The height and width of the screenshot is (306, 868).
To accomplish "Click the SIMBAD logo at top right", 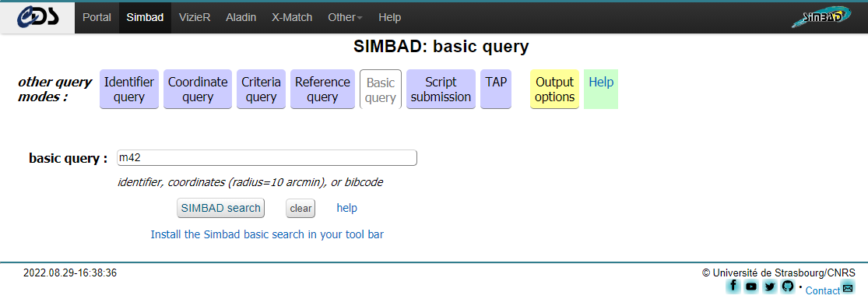I will point(821,16).
